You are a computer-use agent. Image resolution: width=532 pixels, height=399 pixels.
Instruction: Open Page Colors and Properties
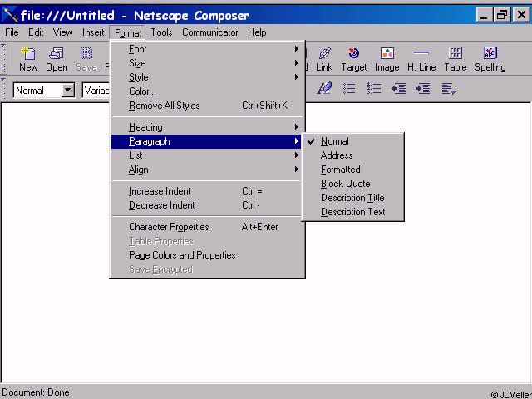(206, 255)
